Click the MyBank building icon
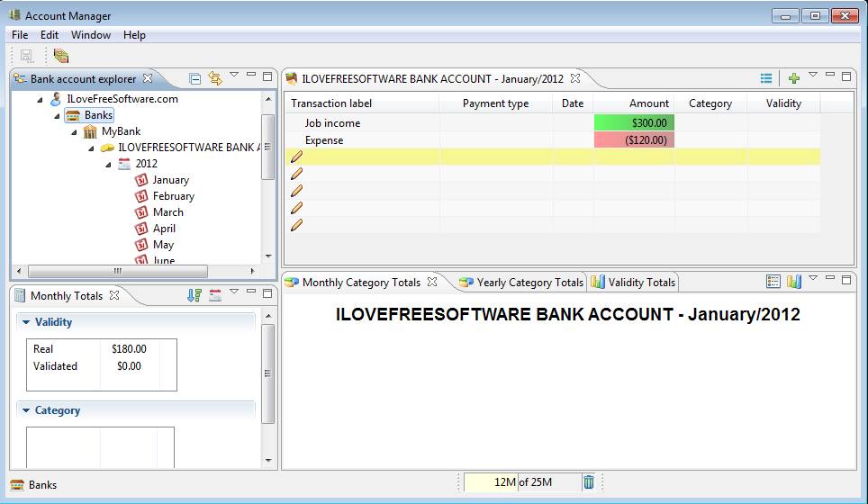The image size is (868, 504). click(x=90, y=131)
